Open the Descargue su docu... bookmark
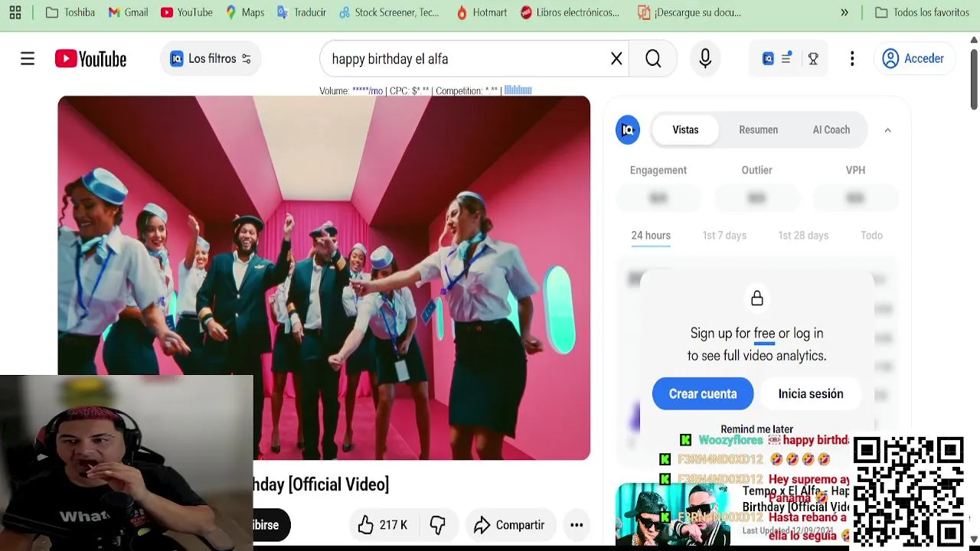This screenshot has height=551, width=980. pos(690,12)
